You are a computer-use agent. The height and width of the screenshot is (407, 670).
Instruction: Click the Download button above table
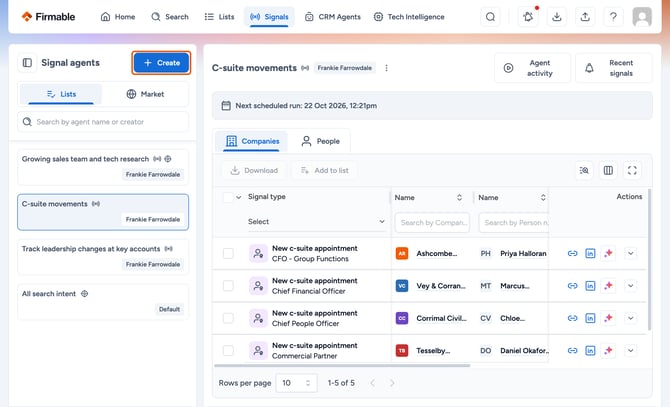point(254,170)
